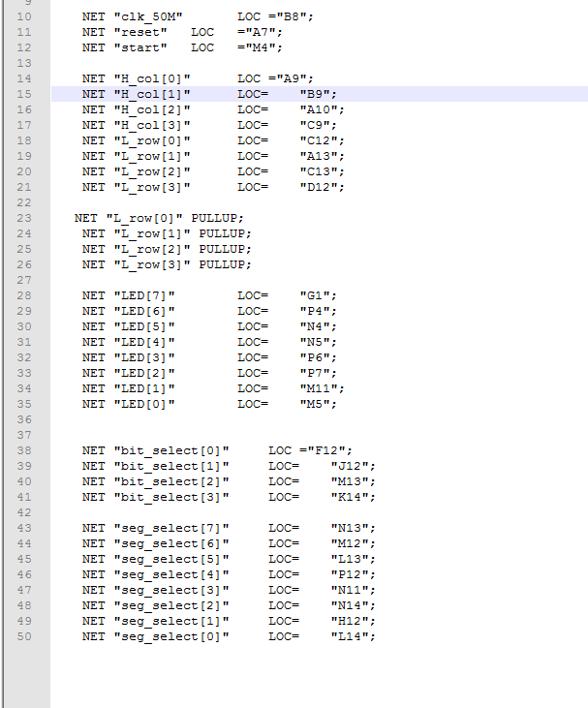Click empty line 36 in editor
Viewport: 588px width, 708px height.
(320, 419)
